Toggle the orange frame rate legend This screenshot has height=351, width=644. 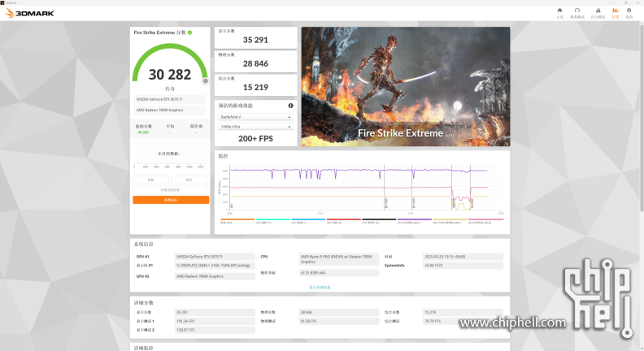pos(237,221)
